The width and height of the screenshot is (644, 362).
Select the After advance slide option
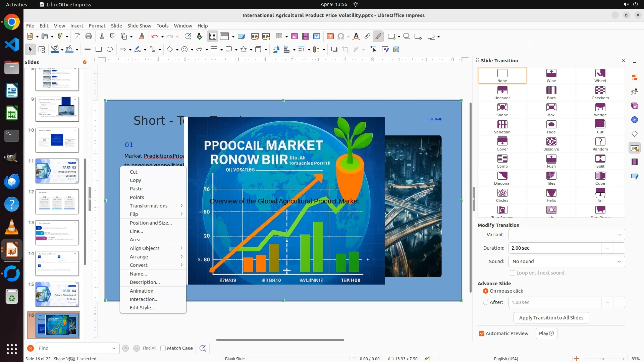(486, 302)
